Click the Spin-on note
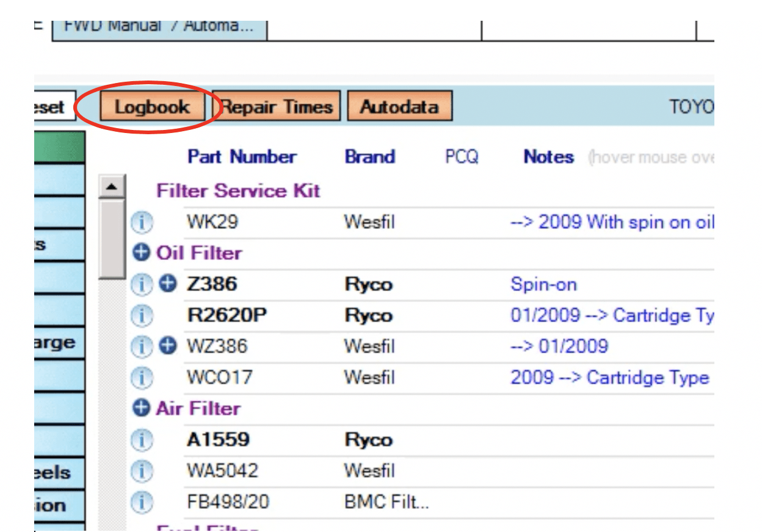Image resolution: width=762 pixels, height=532 pixels. [x=543, y=285]
